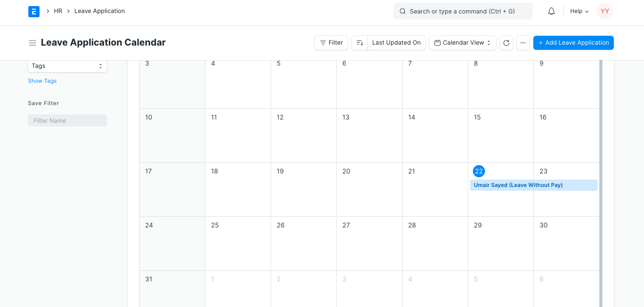
Task: Open the Help dropdown
Action: coord(579,11)
